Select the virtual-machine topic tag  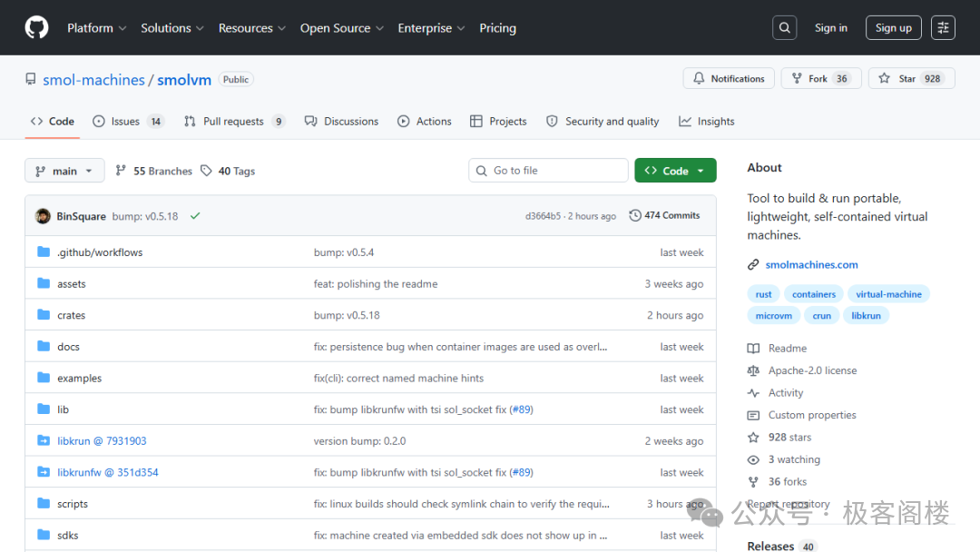(x=888, y=294)
